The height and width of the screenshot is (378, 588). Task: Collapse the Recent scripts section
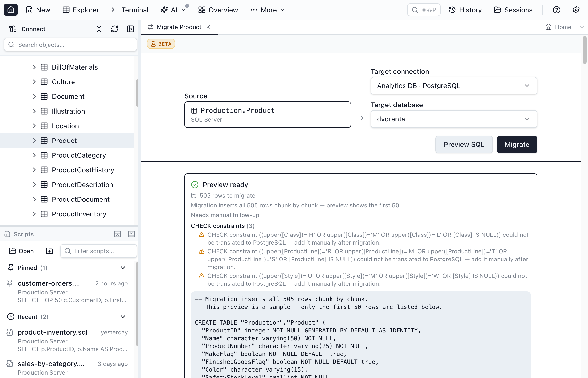pos(123,317)
